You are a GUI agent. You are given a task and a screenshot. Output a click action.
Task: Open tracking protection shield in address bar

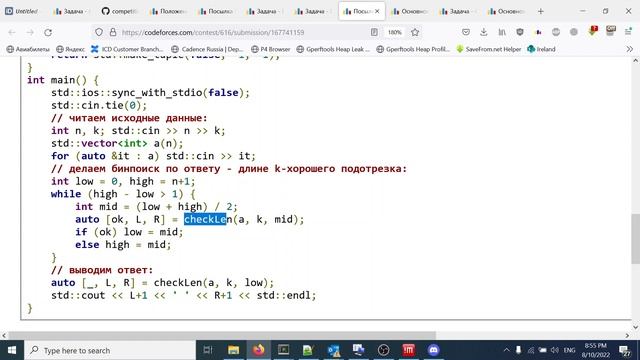tap(99, 32)
